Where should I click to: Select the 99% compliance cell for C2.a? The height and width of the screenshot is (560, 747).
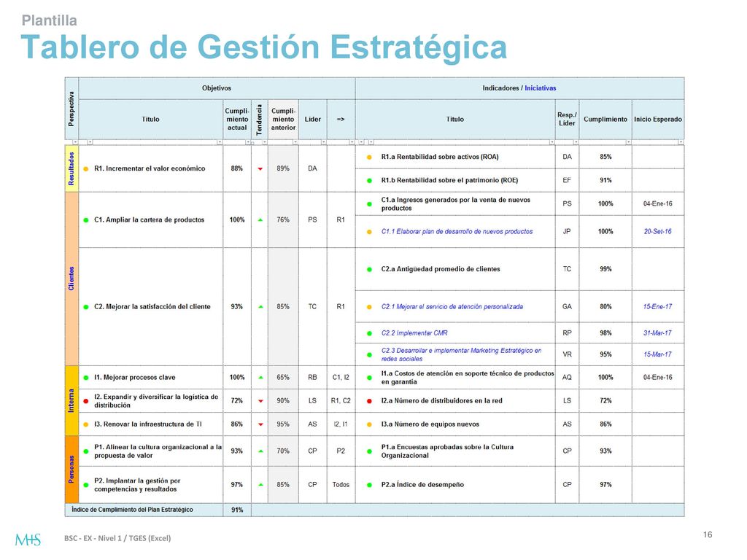point(605,269)
